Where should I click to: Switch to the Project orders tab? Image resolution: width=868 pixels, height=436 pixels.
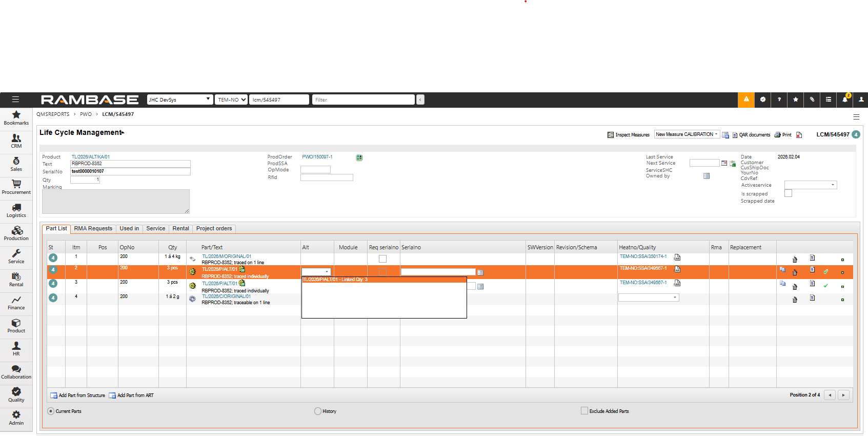tap(214, 229)
